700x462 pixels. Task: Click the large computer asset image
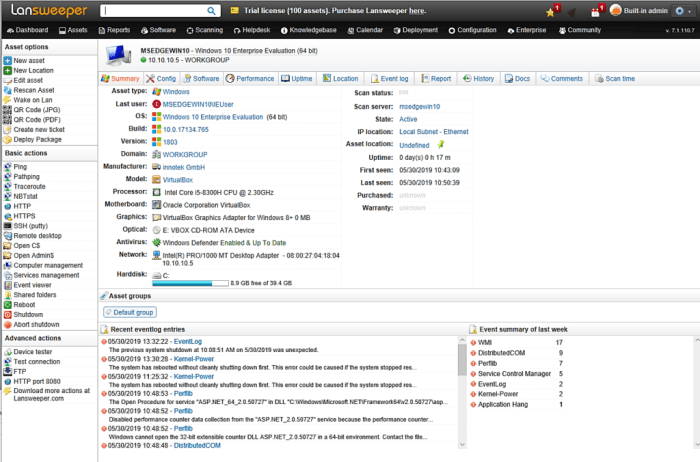click(118, 55)
